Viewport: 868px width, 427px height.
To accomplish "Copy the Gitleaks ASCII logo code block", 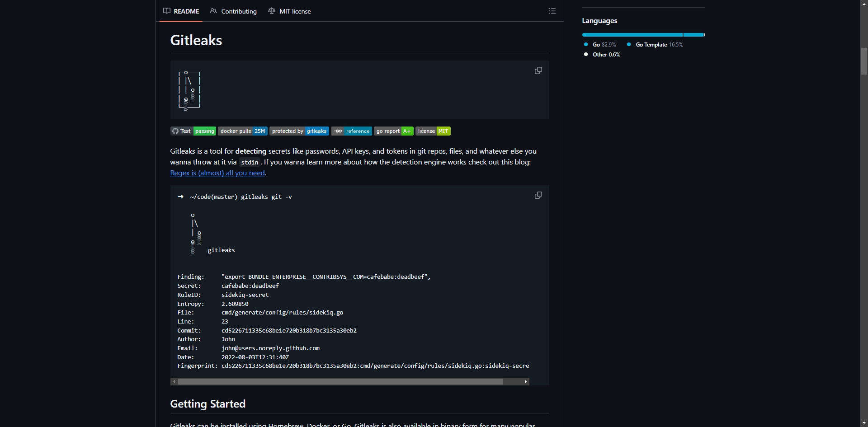I will coord(538,71).
